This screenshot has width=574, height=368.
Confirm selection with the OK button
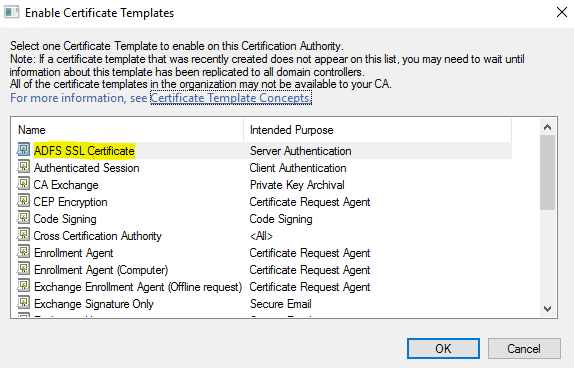pyautogui.click(x=443, y=348)
